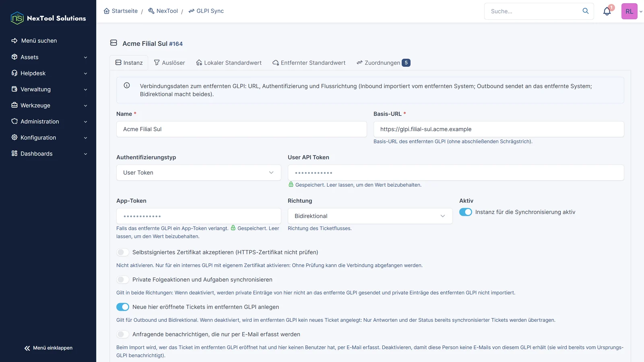The width and height of the screenshot is (644, 362).
Task: Open the NexTool breadcrumb link
Action: coord(163,11)
